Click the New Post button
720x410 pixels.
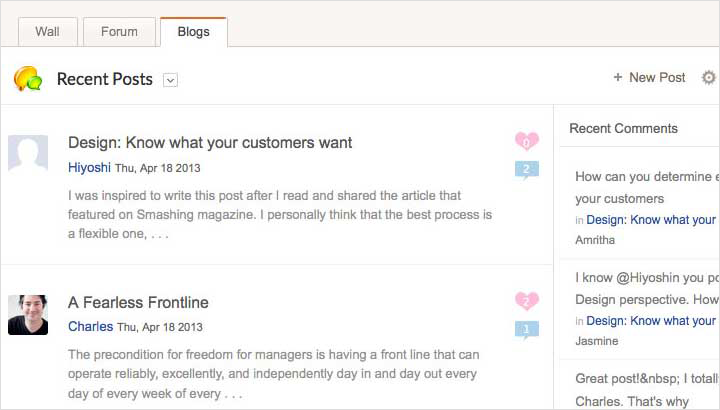[x=649, y=78]
